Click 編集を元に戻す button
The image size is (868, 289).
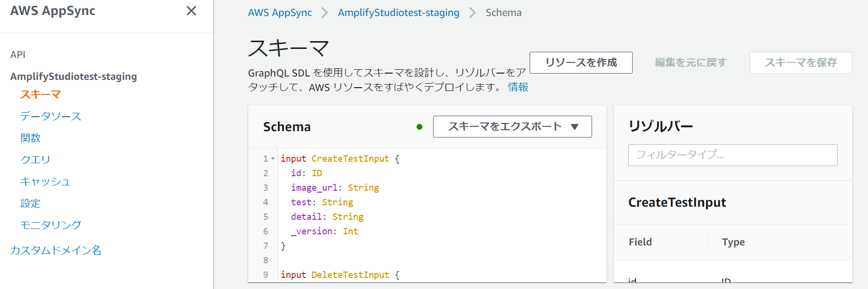pyautogui.click(x=691, y=62)
